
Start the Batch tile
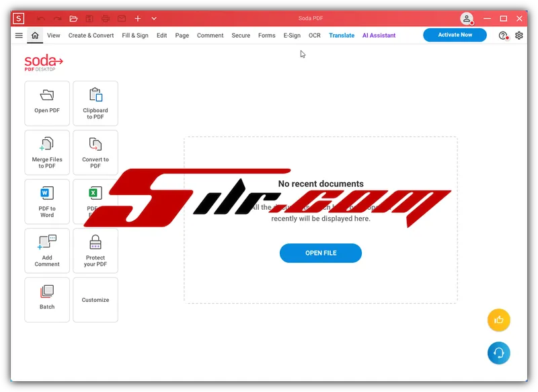coord(47,299)
